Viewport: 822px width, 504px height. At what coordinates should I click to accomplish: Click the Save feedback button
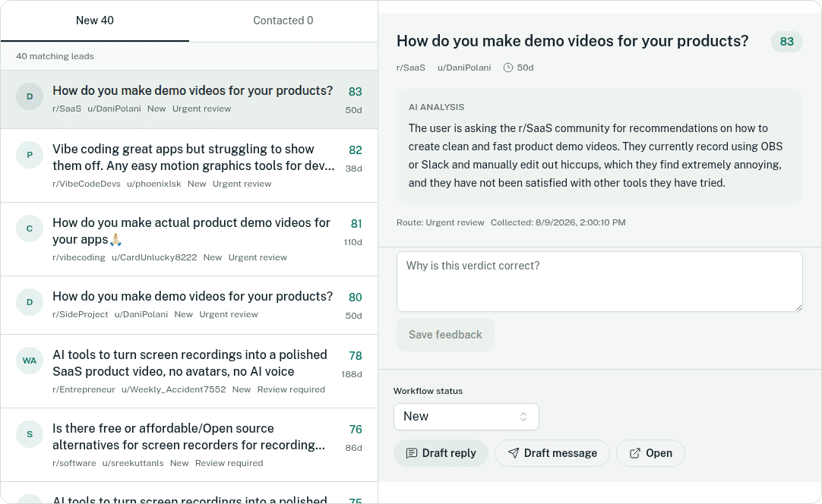pyautogui.click(x=445, y=335)
